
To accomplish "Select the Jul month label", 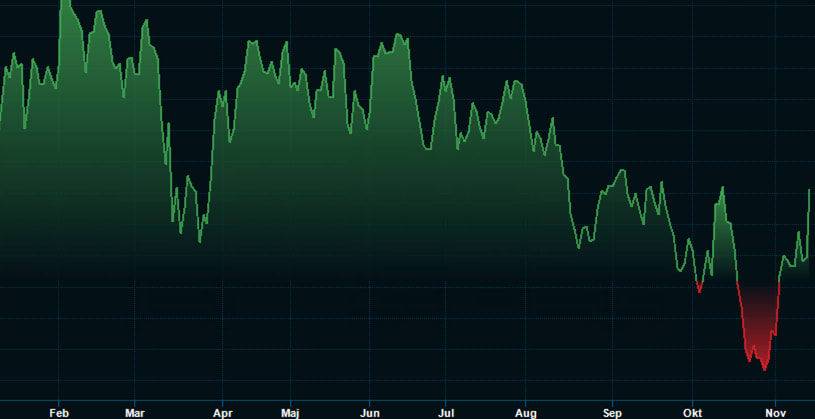I will (x=446, y=412).
